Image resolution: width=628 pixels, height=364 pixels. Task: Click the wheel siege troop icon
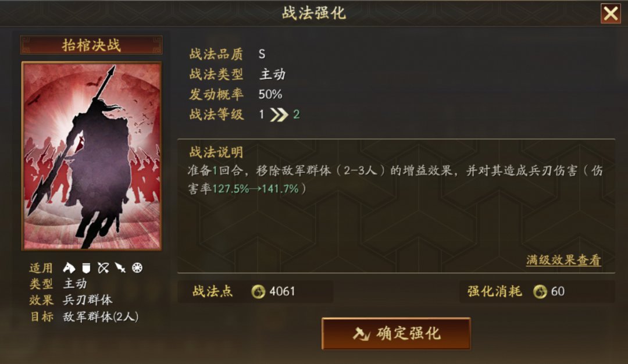click(137, 268)
